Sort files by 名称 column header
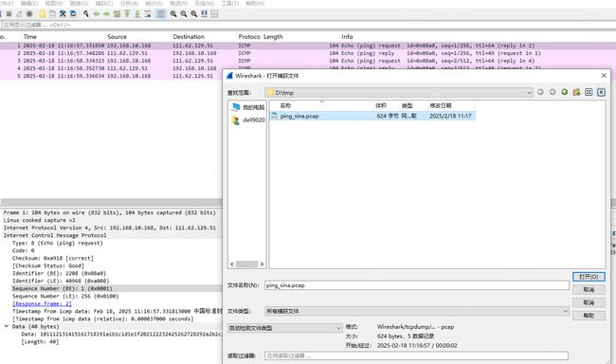616x364 pixels. tap(322, 105)
